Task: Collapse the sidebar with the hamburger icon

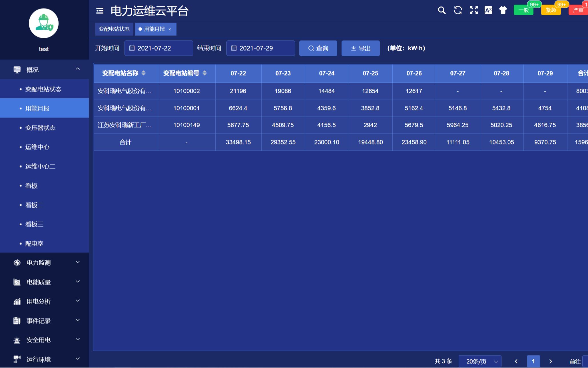Action: pyautogui.click(x=99, y=11)
